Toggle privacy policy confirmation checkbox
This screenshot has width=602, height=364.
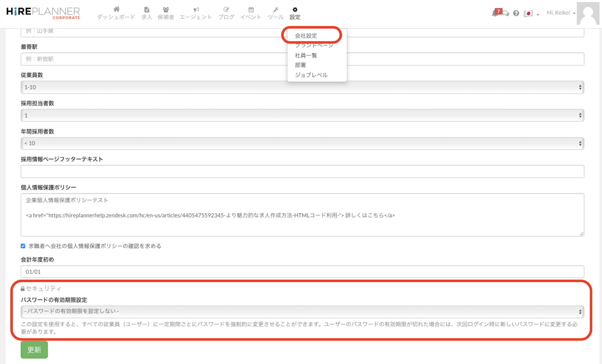point(23,246)
